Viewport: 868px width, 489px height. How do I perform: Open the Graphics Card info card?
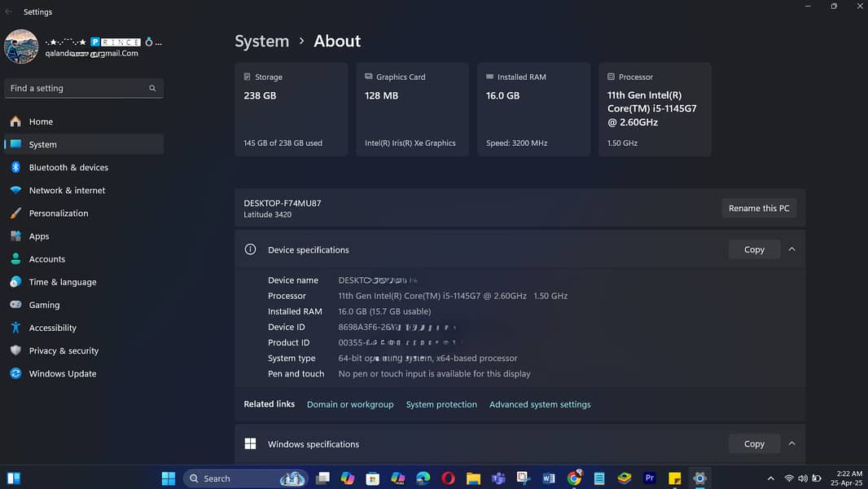[x=412, y=110]
